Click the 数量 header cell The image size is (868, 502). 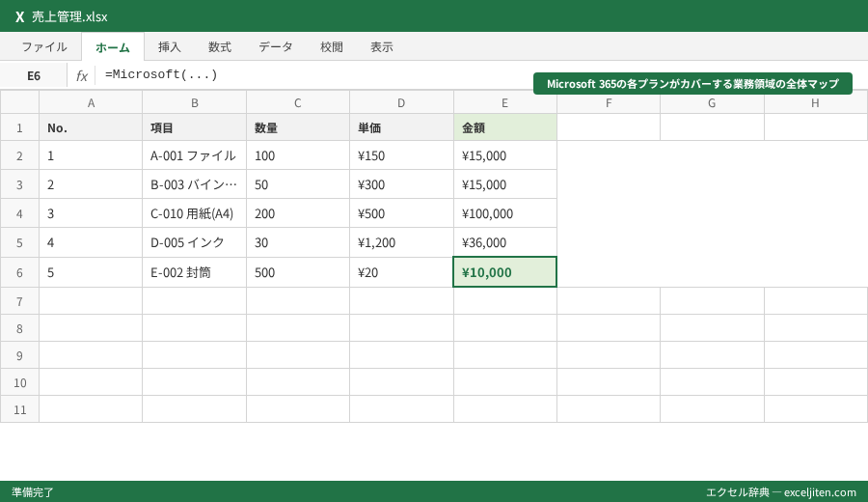tap(298, 128)
